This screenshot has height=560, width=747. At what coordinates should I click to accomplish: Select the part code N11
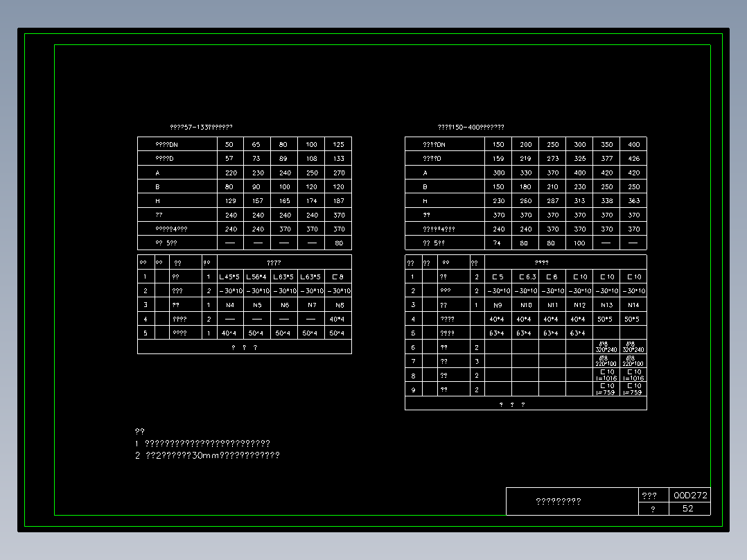coord(553,305)
